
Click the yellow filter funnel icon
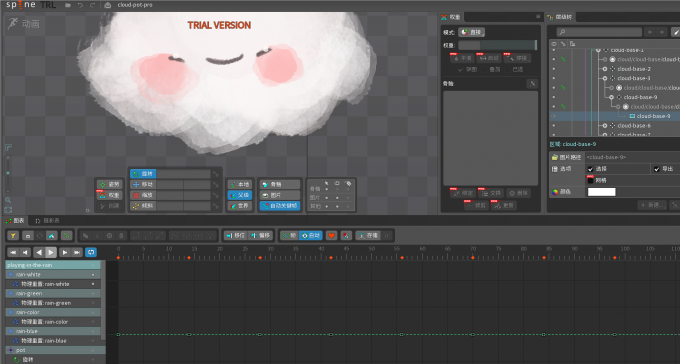pos(13,236)
